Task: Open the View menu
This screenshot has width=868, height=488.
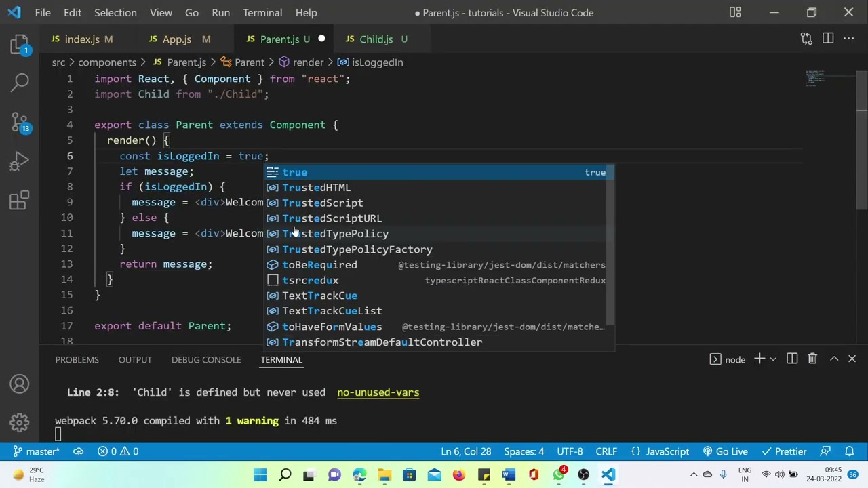Action: tap(161, 12)
